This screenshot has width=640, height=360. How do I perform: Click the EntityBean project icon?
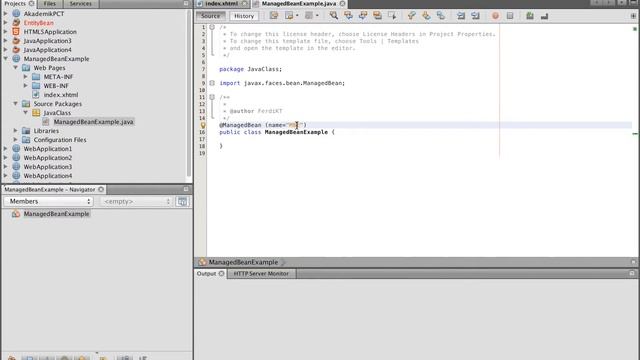click(x=16, y=23)
